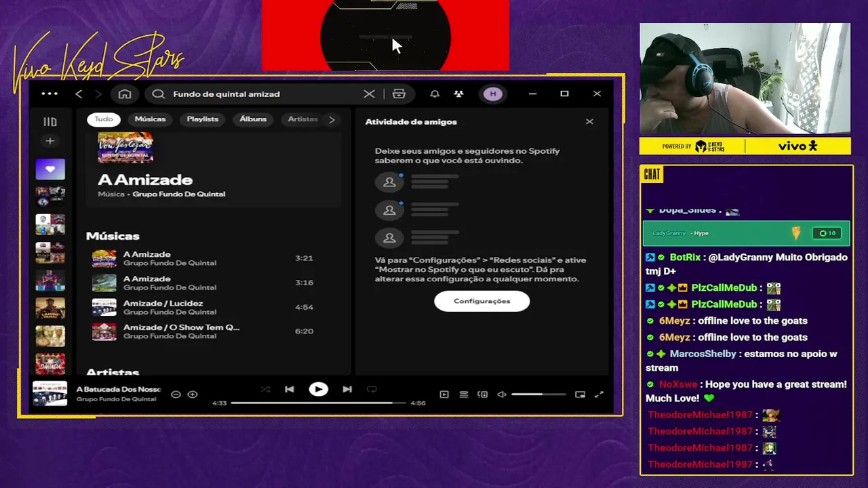Open Grupo Fundo De Quintal top-result link

click(179, 194)
